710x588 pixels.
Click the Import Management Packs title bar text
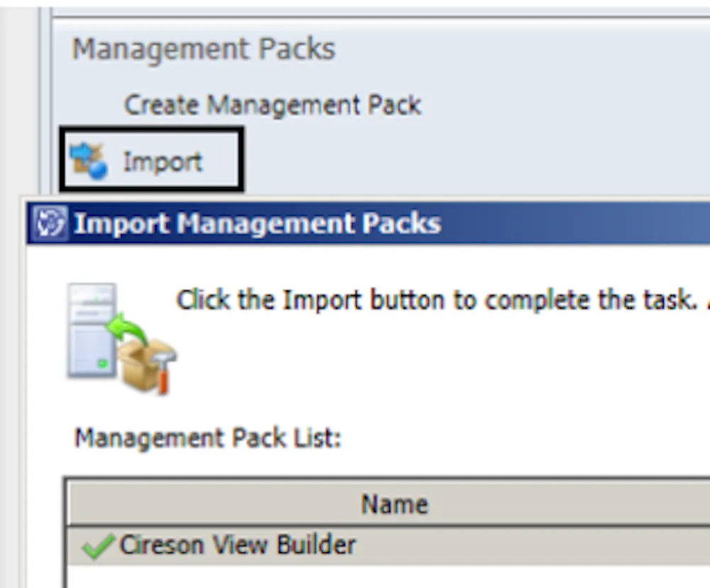pyautogui.click(x=257, y=223)
